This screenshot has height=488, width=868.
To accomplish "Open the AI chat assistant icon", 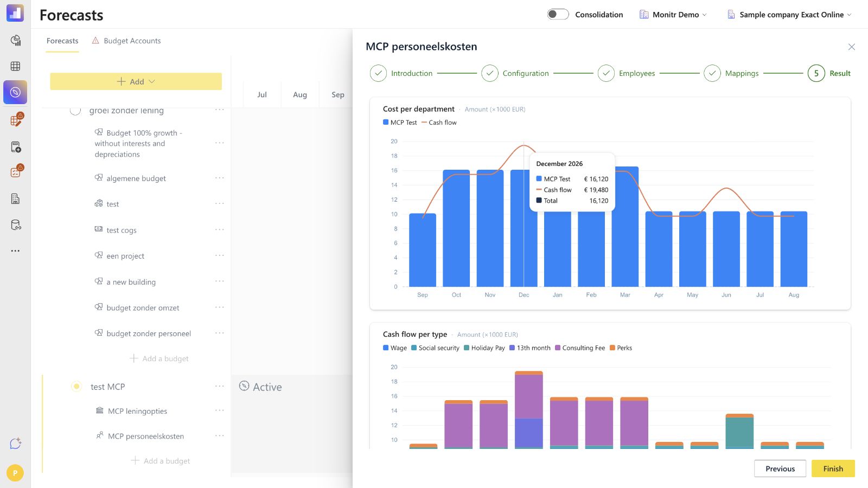I will 15,444.
